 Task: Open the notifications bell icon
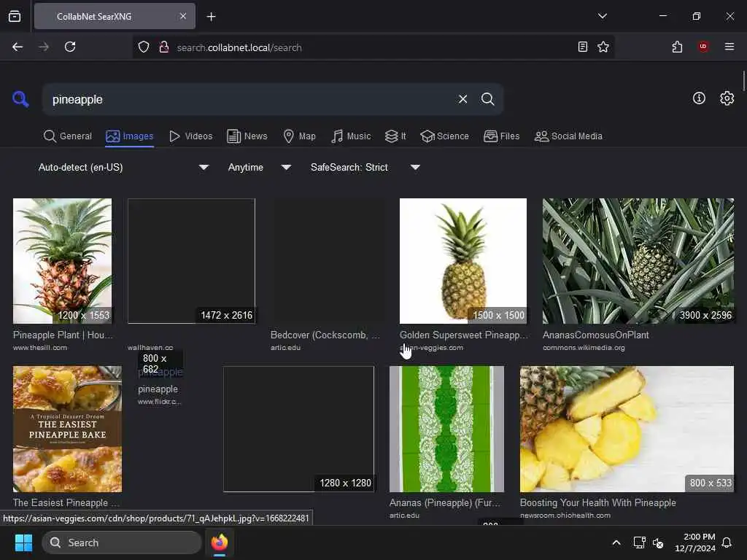[x=727, y=542]
